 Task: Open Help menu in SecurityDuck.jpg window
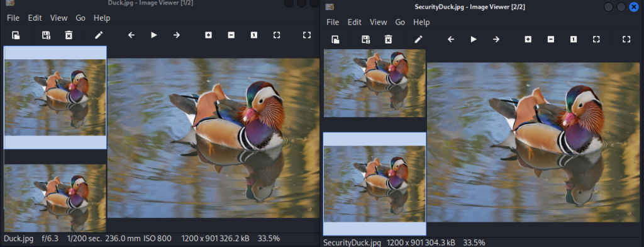(x=421, y=22)
